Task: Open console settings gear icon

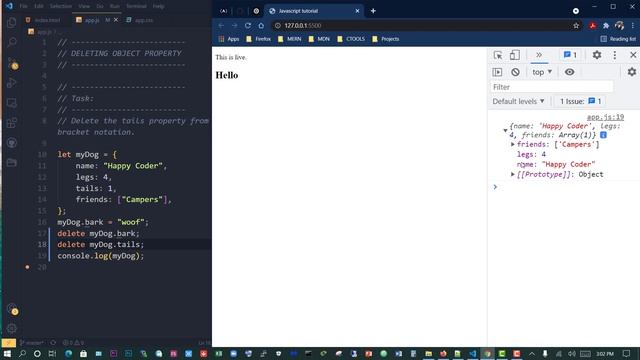Action: click(x=631, y=72)
